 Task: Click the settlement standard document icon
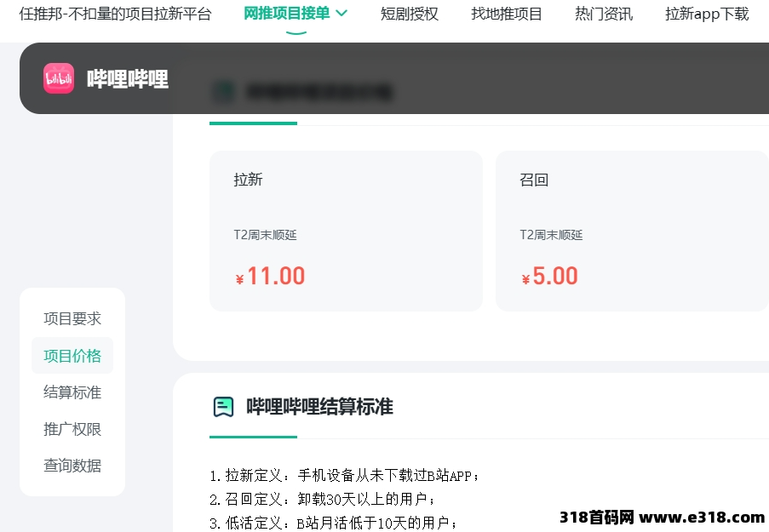[224, 407]
